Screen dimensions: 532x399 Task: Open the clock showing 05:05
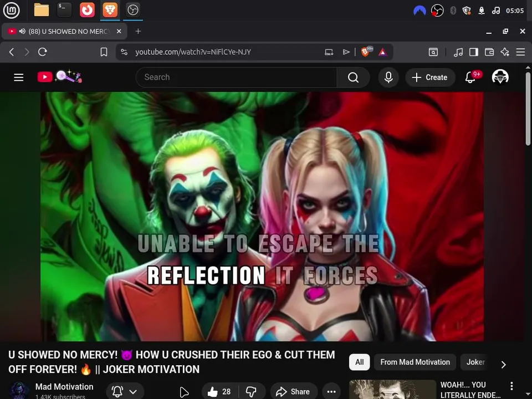click(x=515, y=11)
